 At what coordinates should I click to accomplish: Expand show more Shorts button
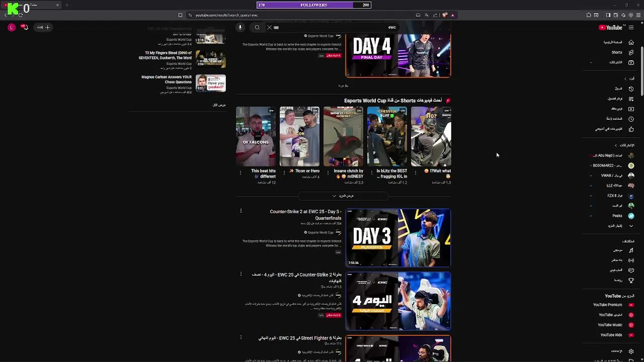(x=343, y=196)
